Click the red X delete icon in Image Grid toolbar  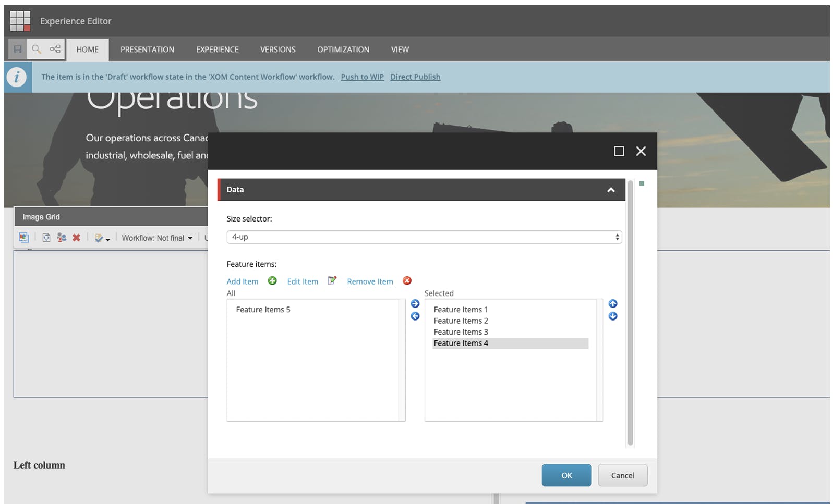pyautogui.click(x=76, y=238)
